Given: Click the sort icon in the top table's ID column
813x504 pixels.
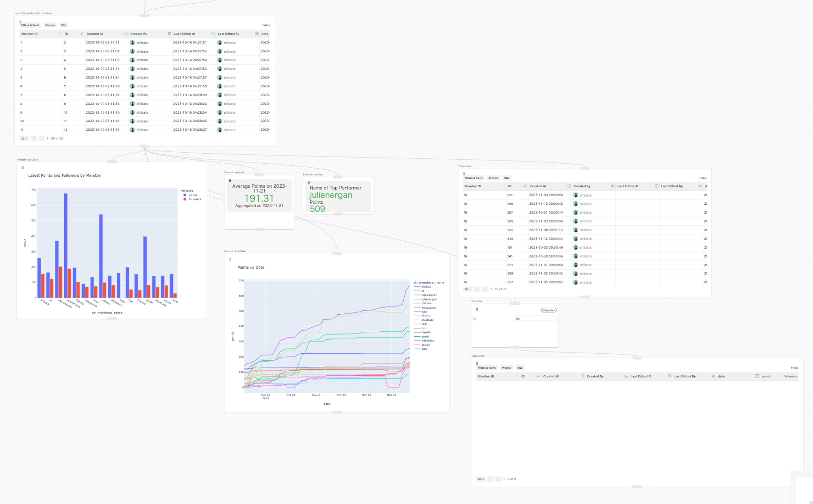Looking at the screenshot, I should [x=82, y=34].
